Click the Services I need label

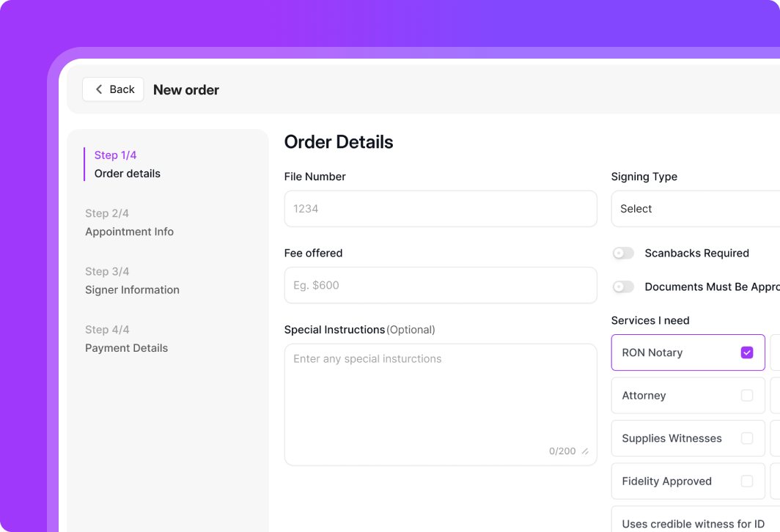(650, 321)
